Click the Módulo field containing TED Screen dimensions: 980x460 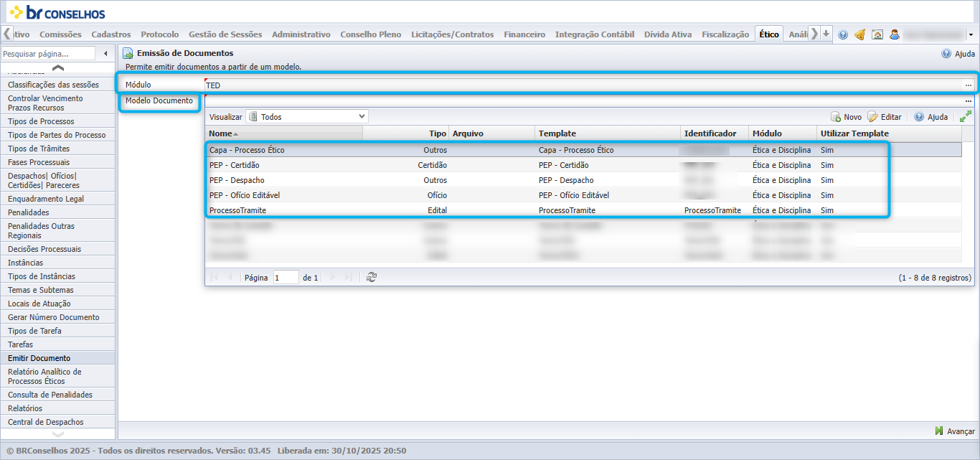[x=583, y=85]
